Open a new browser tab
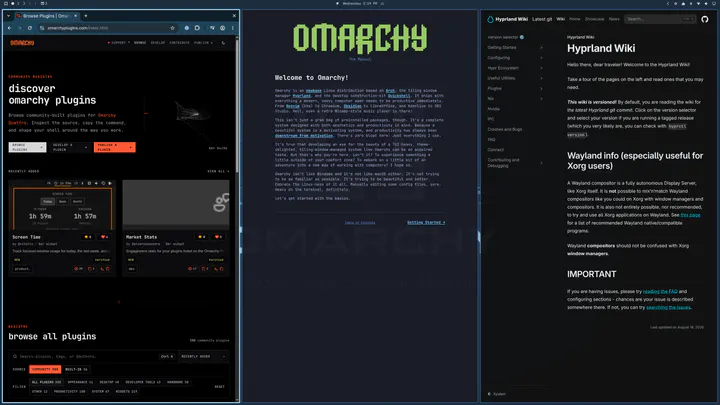The width and height of the screenshot is (720, 405). (x=86, y=16)
